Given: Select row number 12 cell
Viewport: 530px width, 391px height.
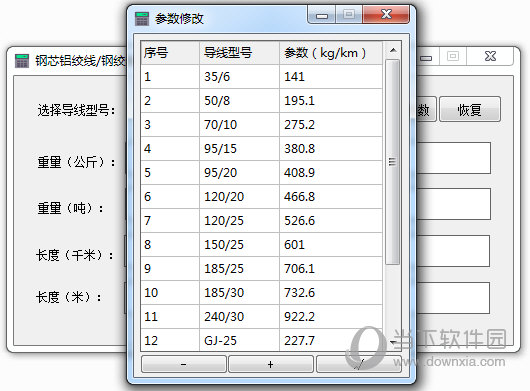Looking at the screenshot, I should [170, 340].
